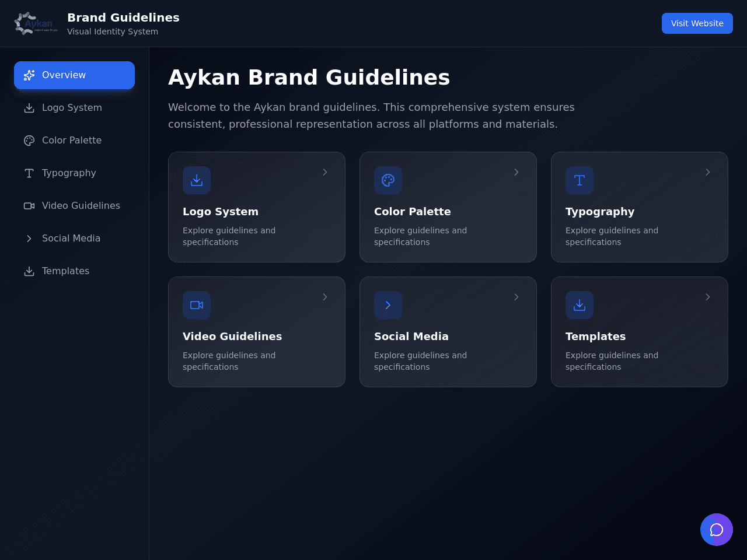Click the Typography card title
This screenshot has height=560, width=747.
tap(600, 212)
